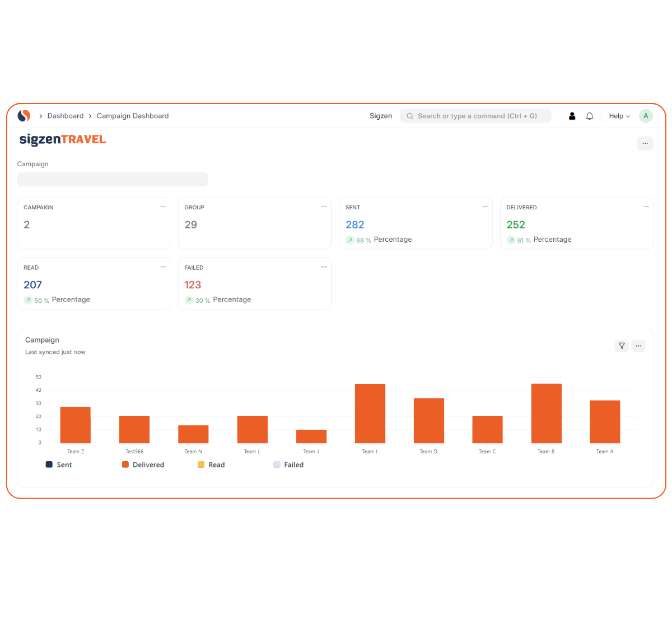Open the dashboard page options menu
Viewport: 672px width, 628px height.
coord(645,143)
